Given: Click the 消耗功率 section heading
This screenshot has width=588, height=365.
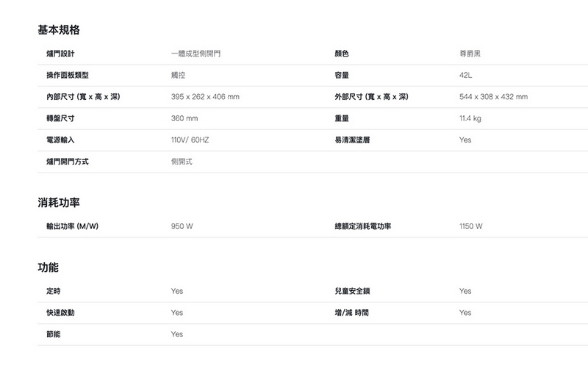Looking at the screenshot, I should (x=59, y=202).
